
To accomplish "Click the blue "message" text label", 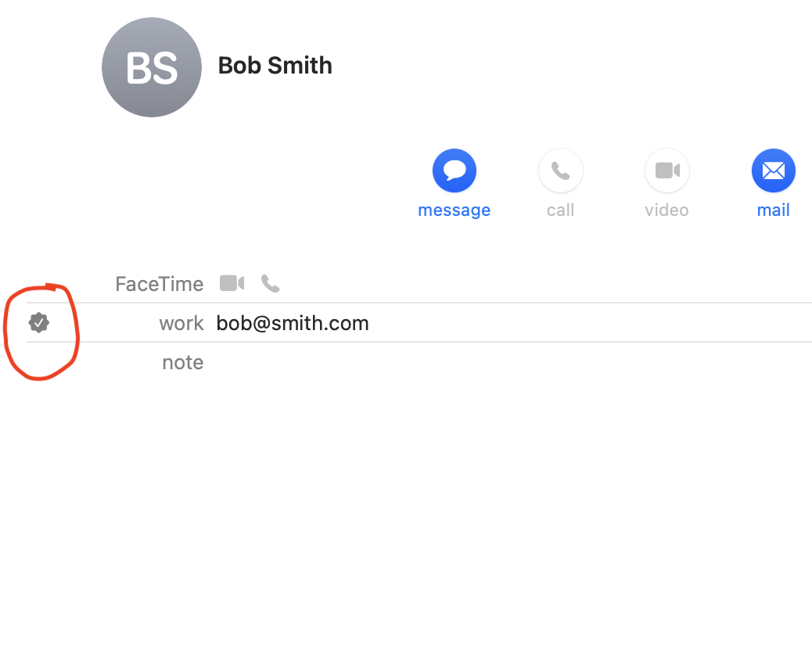I will click(455, 210).
